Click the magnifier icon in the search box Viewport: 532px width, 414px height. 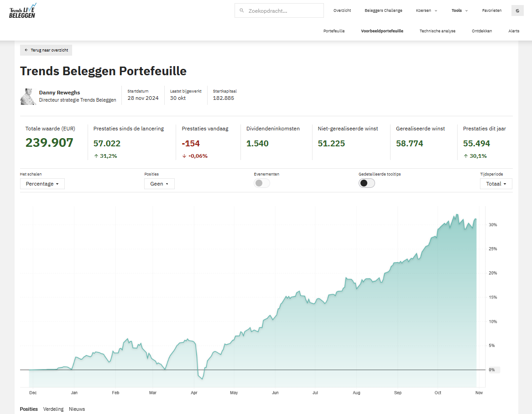point(242,10)
